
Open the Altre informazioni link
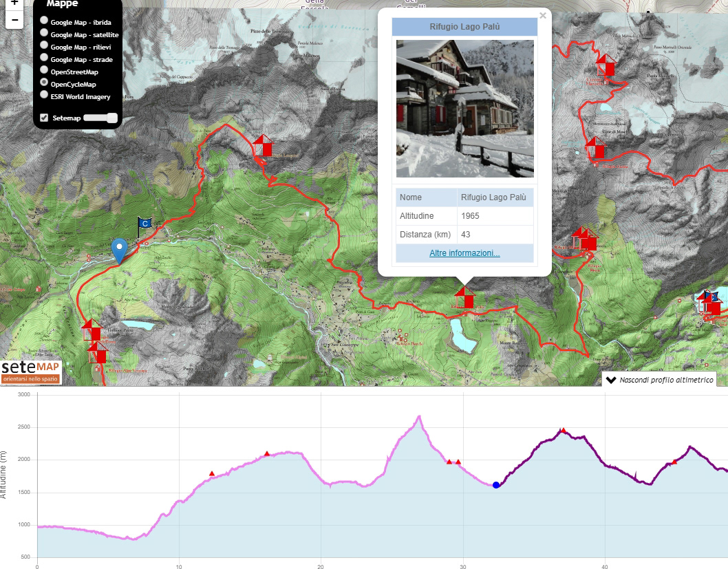click(x=464, y=253)
